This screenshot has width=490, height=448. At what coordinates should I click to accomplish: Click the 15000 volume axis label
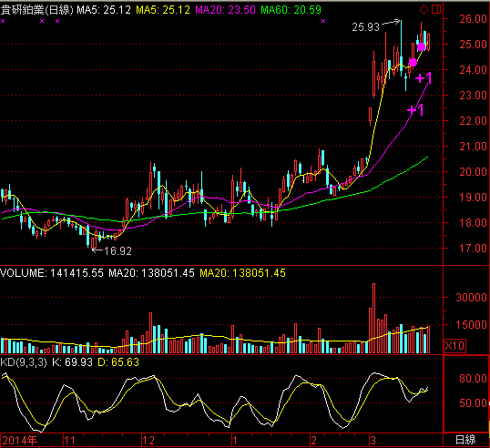click(x=471, y=325)
